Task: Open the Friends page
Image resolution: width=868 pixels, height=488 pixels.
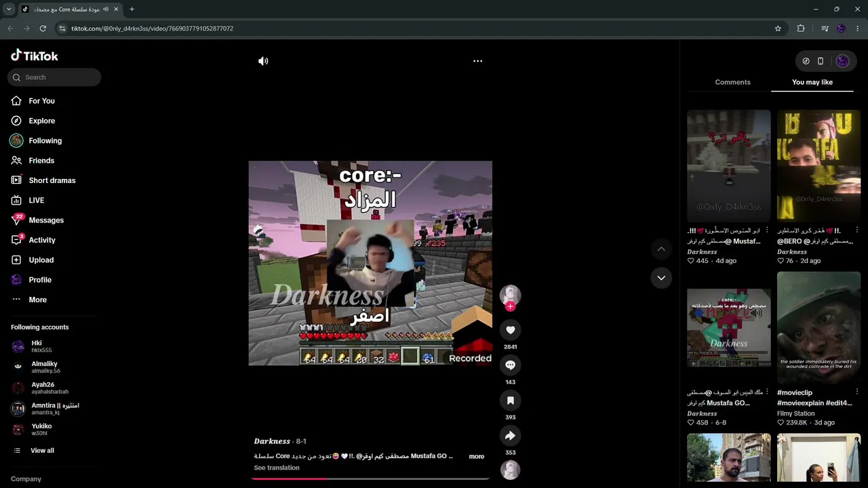Action: 41,161
